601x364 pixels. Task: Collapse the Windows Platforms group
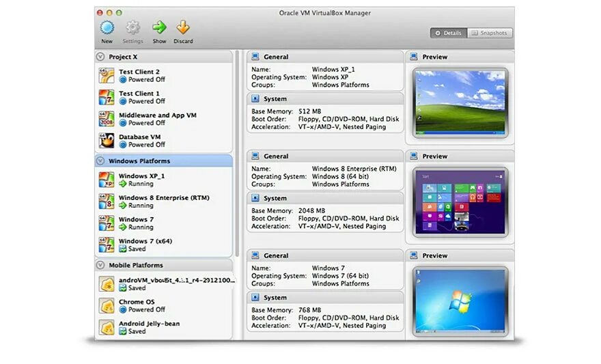point(100,161)
